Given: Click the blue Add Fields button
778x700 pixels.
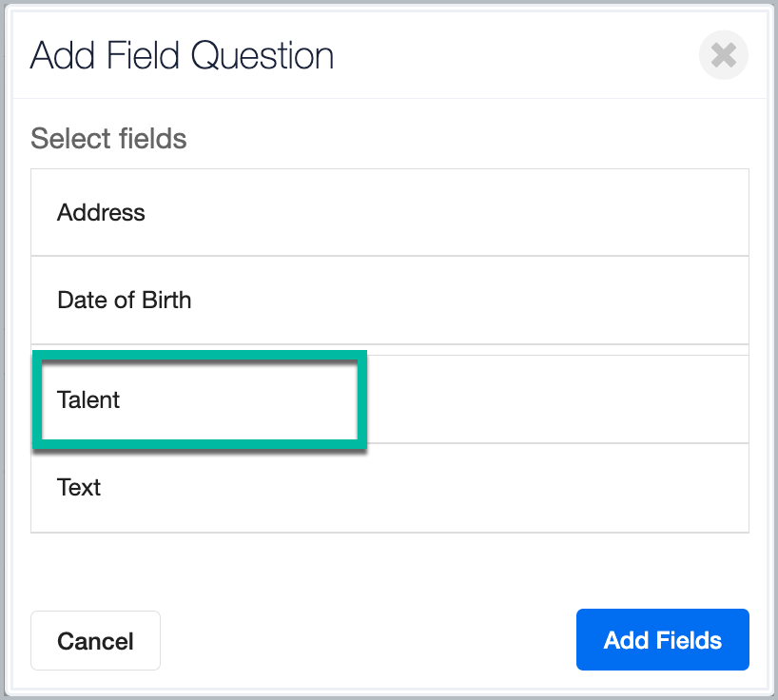Looking at the screenshot, I should (x=662, y=640).
